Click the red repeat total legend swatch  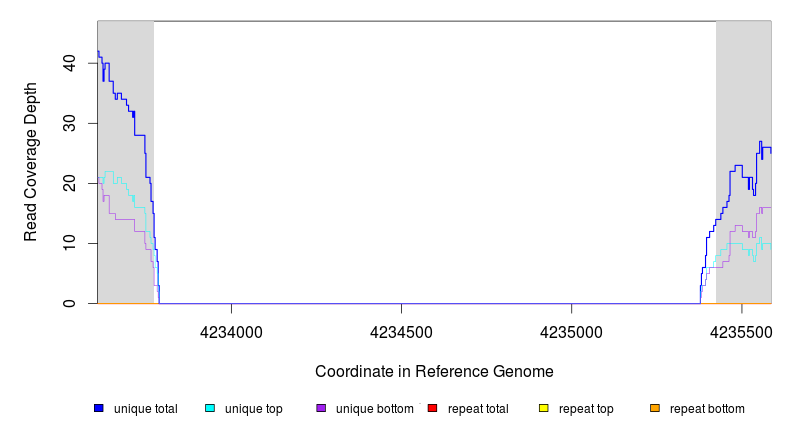(x=433, y=408)
